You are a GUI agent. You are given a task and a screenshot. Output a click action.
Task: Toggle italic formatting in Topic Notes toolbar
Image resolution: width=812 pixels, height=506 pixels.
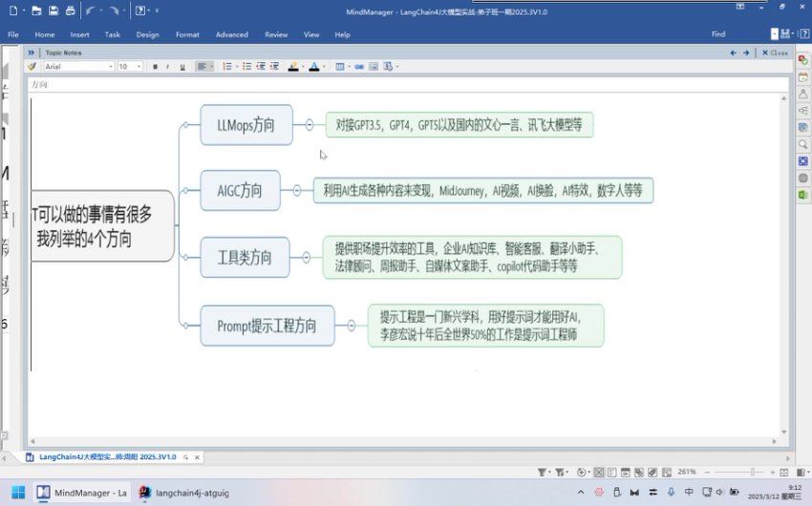tap(168, 67)
